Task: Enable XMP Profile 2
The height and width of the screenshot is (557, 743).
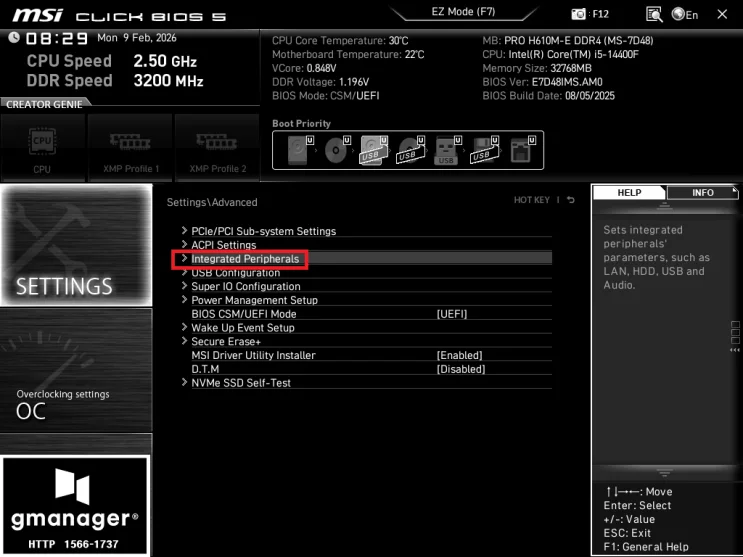Action: pos(217,148)
